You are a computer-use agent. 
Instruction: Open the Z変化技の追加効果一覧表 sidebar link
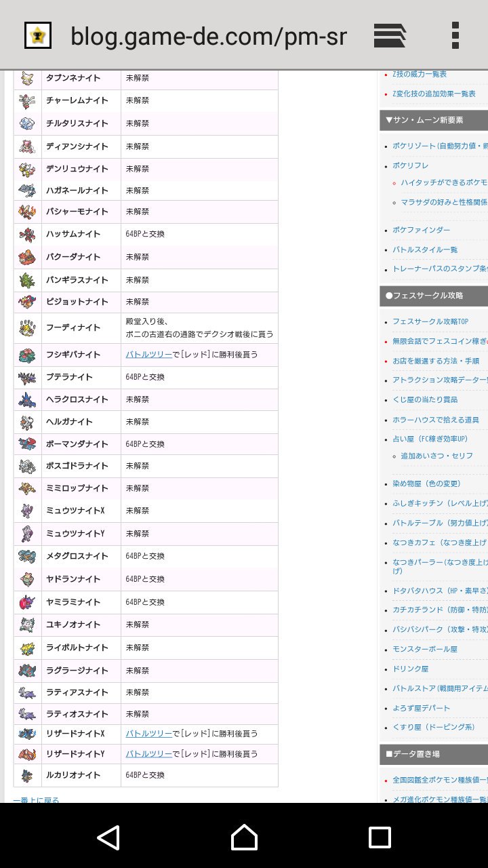coord(434,94)
